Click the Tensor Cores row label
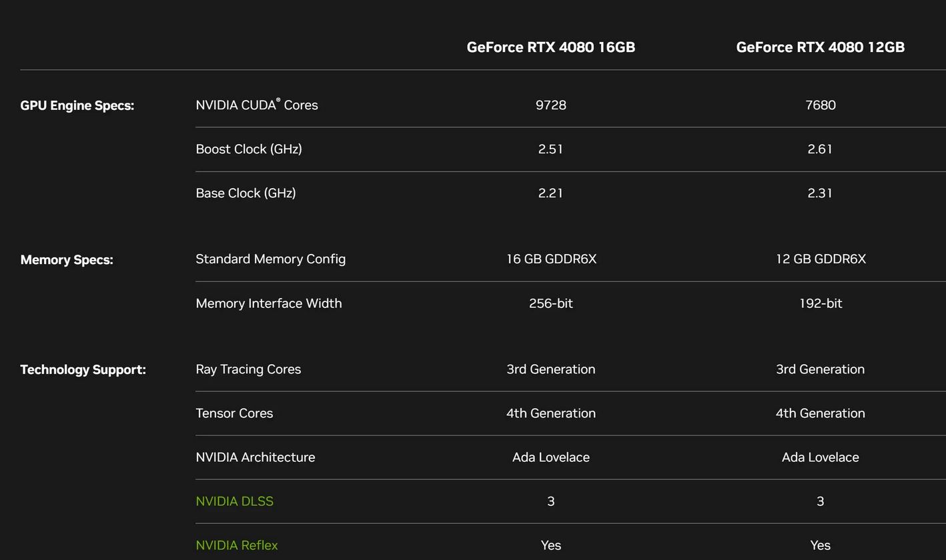The width and height of the screenshot is (946, 560). [234, 413]
